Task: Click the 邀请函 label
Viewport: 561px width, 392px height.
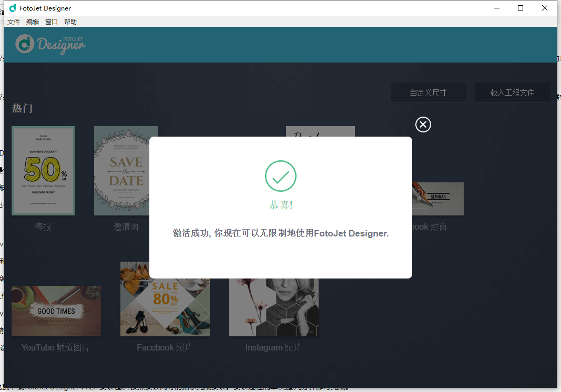Action: tap(126, 226)
